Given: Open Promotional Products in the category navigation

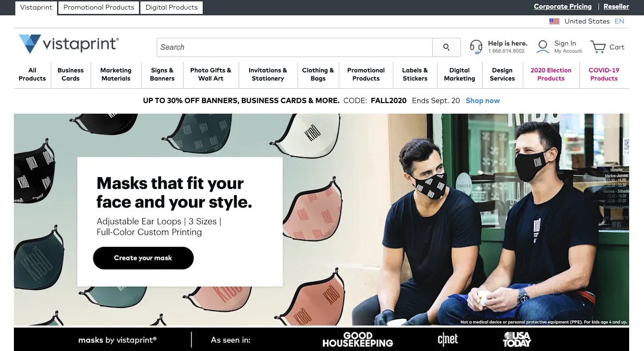Looking at the screenshot, I should [366, 74].
